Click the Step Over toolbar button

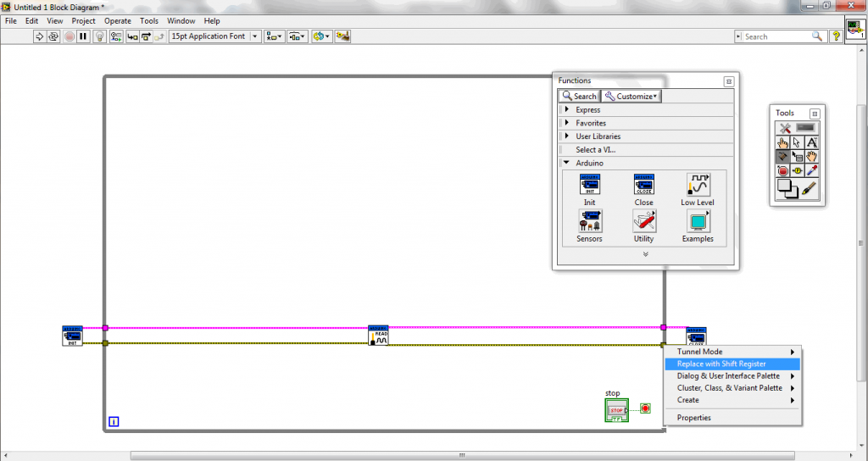pyautogui.click(x=146, y=36)
